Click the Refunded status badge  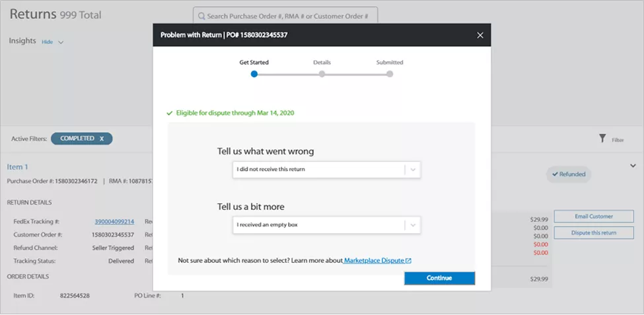coord(569,174)
